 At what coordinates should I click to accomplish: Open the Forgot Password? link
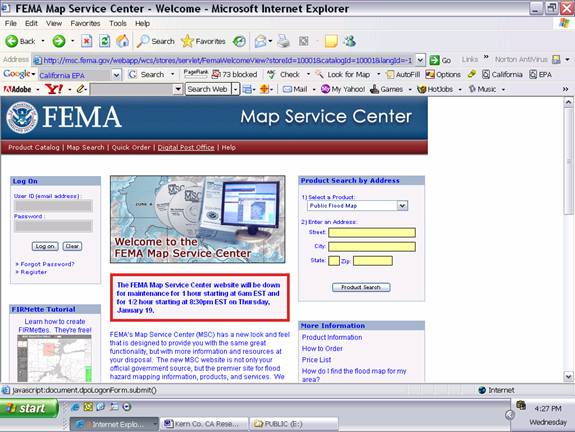pos(47,264)
